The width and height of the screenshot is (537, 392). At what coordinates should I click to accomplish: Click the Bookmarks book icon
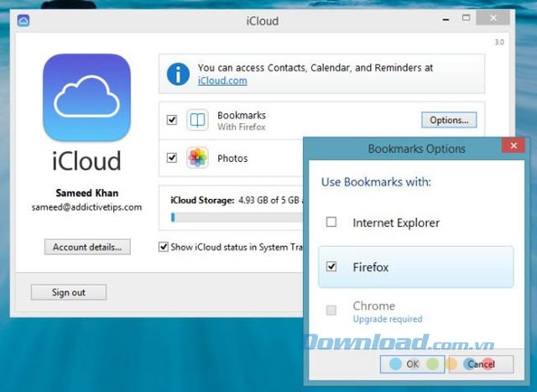(197, 120)
